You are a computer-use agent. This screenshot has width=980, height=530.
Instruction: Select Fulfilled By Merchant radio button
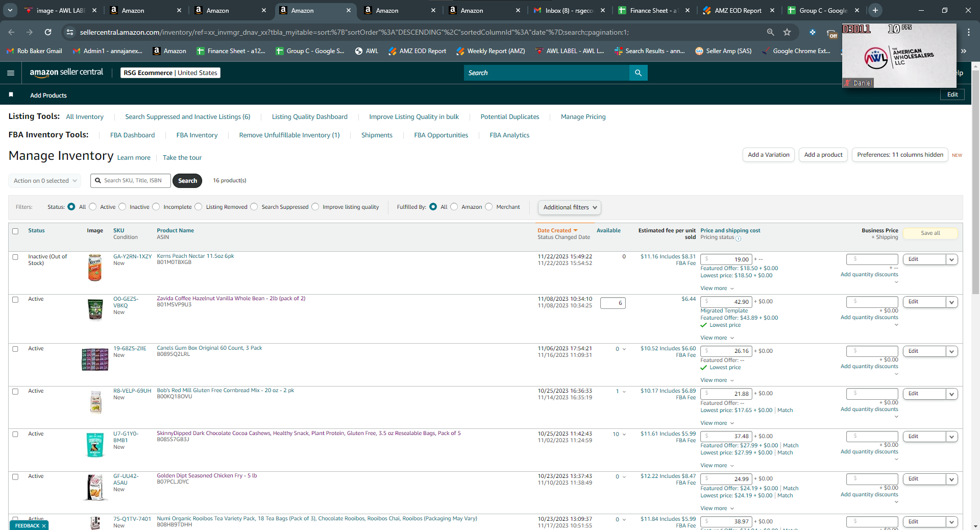click(x=489, y=207)
